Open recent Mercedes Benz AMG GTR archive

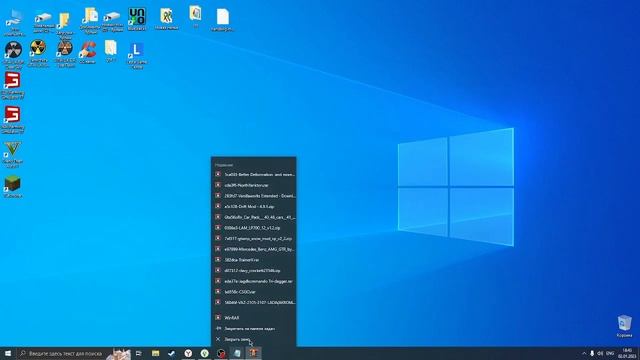click(x=254, y=249)
